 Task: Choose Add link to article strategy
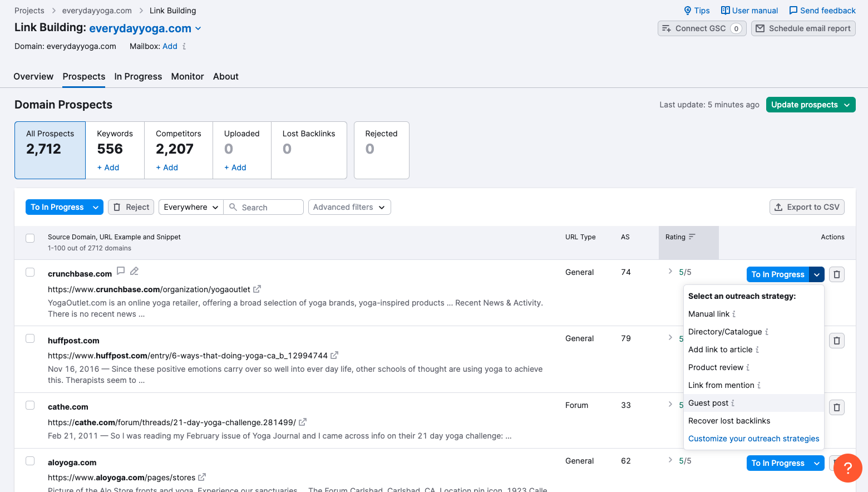[x=753, y=350]
